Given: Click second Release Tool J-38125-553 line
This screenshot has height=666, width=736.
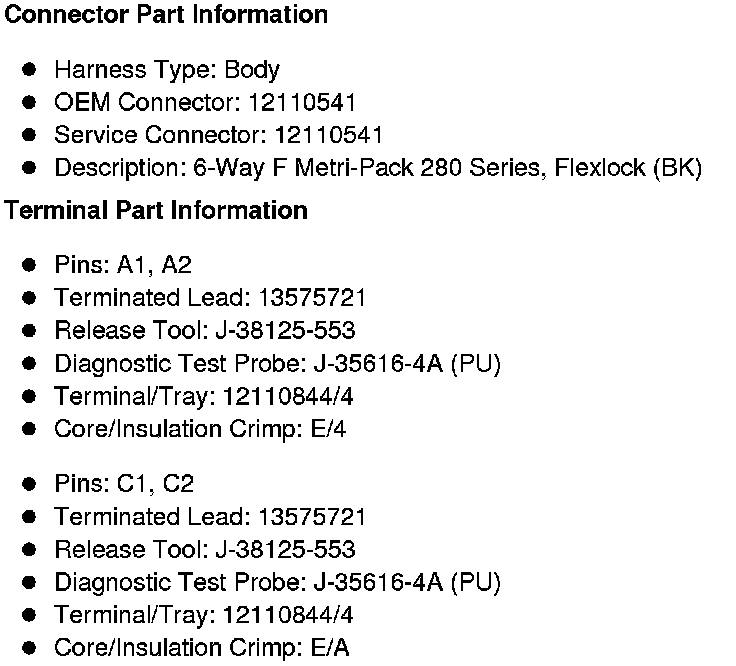Looking at the screenshot, I should 205,549.
